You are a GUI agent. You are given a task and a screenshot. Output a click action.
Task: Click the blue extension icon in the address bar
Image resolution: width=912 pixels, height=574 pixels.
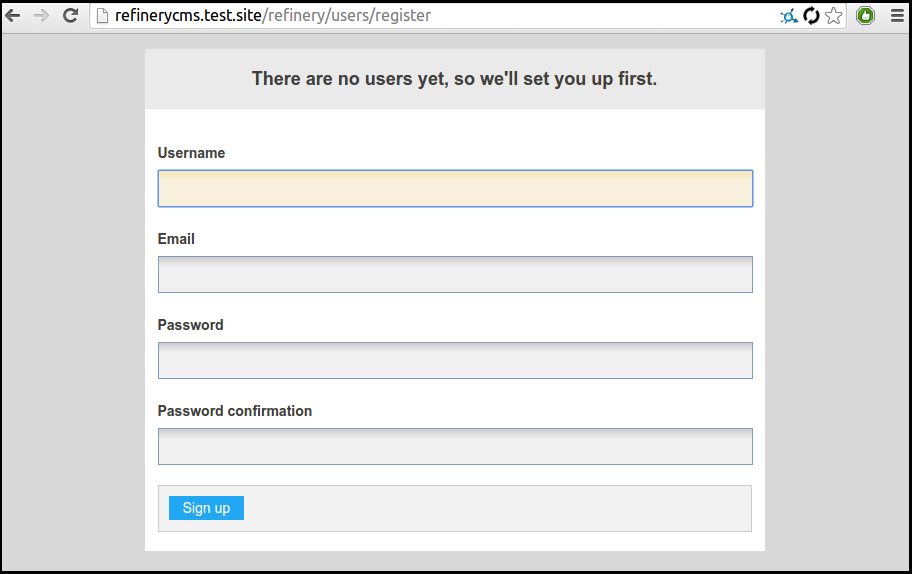(789, 16)
